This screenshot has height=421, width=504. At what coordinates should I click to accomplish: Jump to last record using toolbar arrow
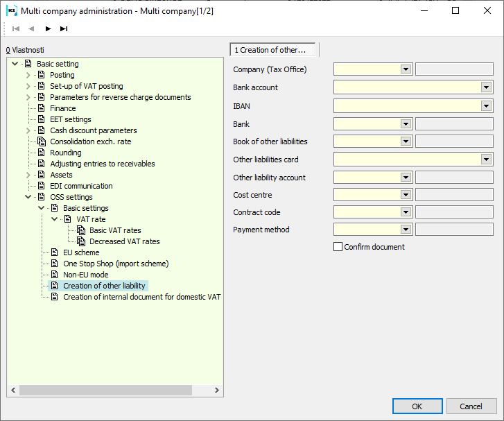click(64, 28)
